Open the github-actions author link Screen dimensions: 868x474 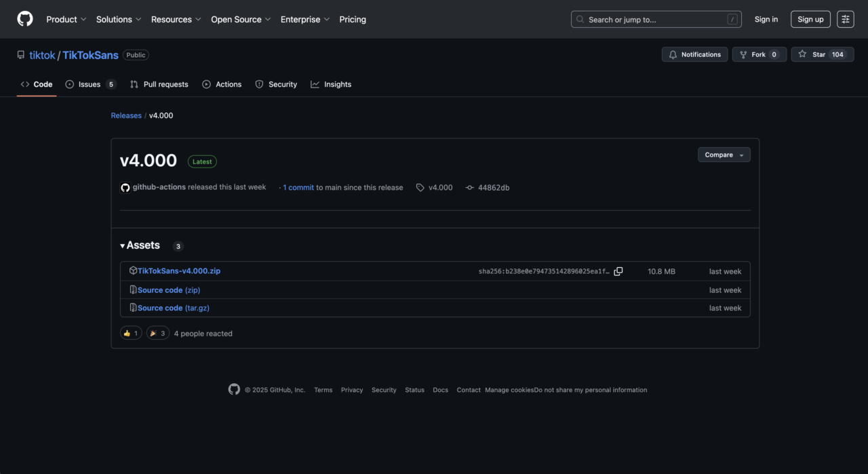[159, 187]
